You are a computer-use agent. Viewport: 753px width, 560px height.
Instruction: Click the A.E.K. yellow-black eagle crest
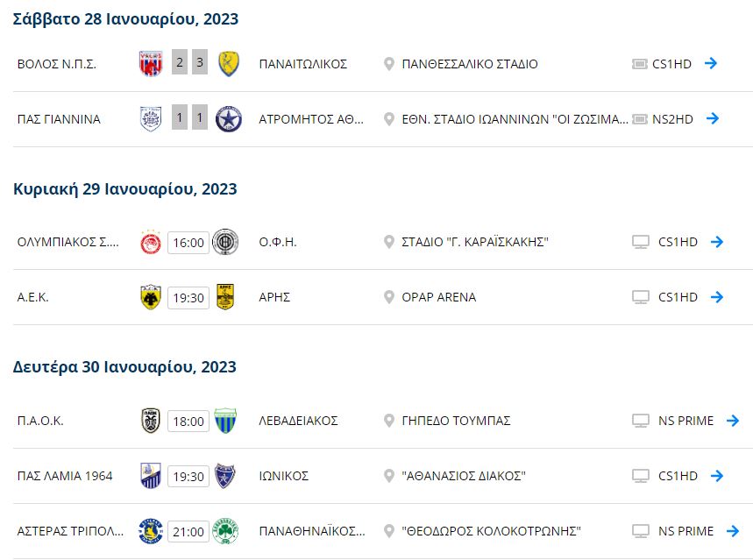(x=150, y=297)
